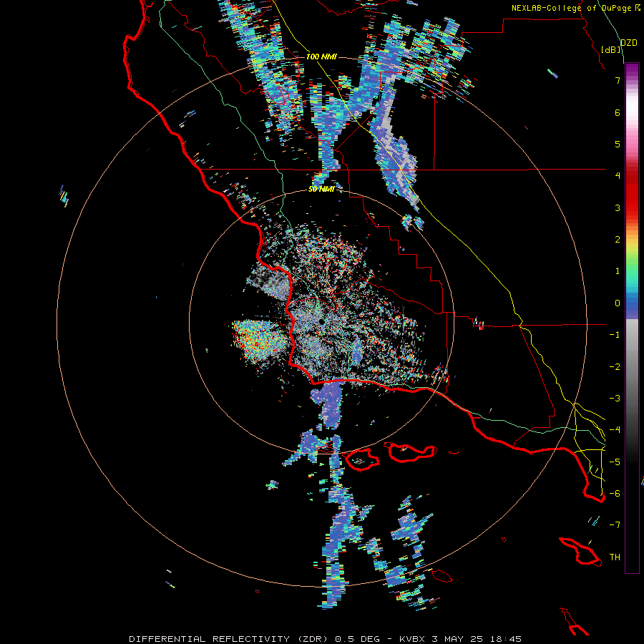Click the -7 value on color scale

(x=615, y=525)
